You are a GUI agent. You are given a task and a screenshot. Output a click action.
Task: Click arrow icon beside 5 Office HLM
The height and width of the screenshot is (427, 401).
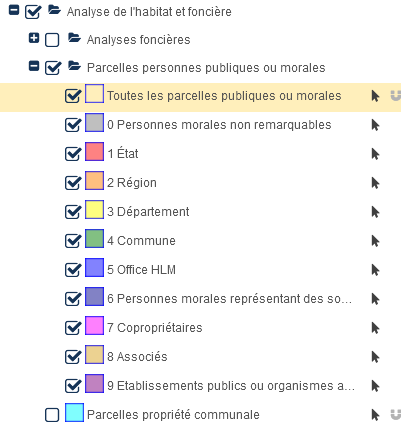[375, 270]
